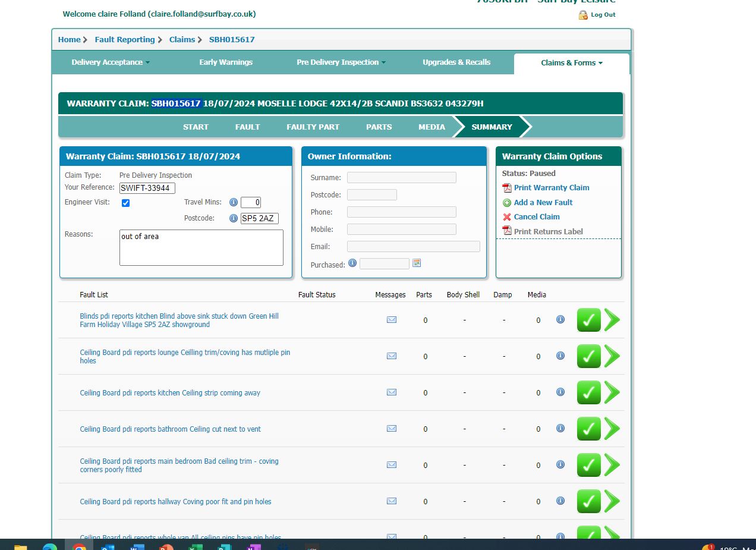Click green tick on Blinds kitchen fault row
This screenshot has width=756, height=550.
[589, 320]
